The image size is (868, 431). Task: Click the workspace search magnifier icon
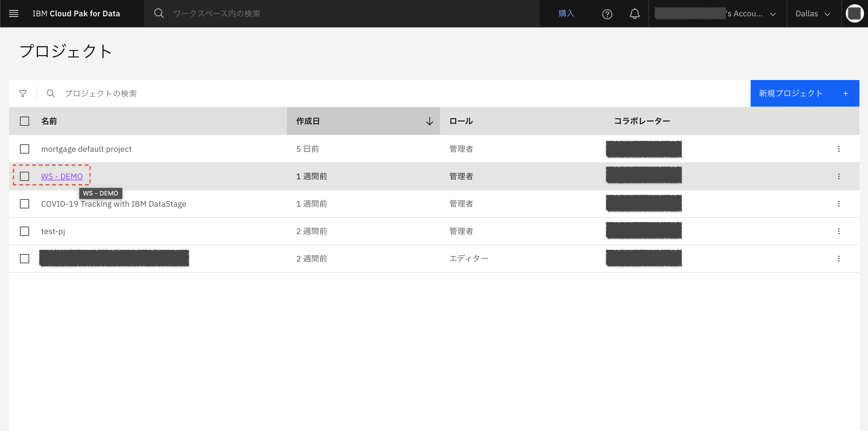pyautogui.click(x=159, y=13)
